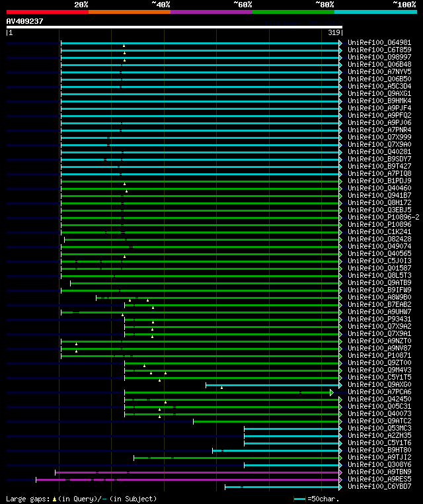Open hit UniRef100_O64981
Viewport: 423px width, 504px height.
click(x=379, y=43)
